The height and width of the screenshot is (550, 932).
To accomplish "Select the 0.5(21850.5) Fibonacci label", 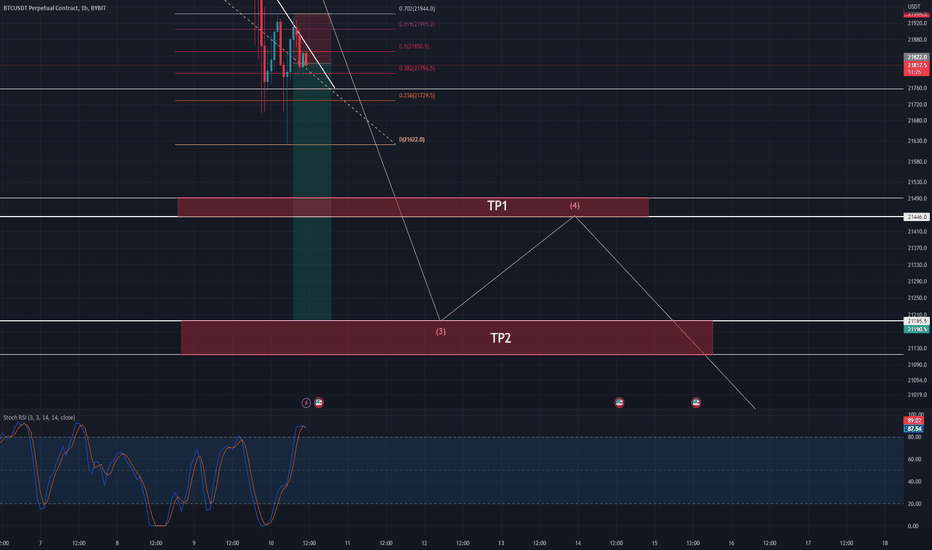I will [414, 46].
